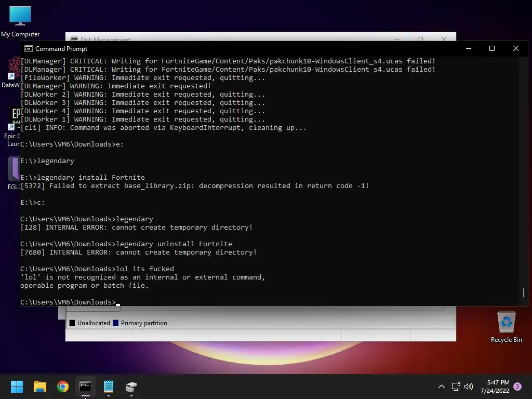
Task: Click the '[cli] INFO: Command was aborted' line
Action: pyautogui.click(x=163, y=128)
